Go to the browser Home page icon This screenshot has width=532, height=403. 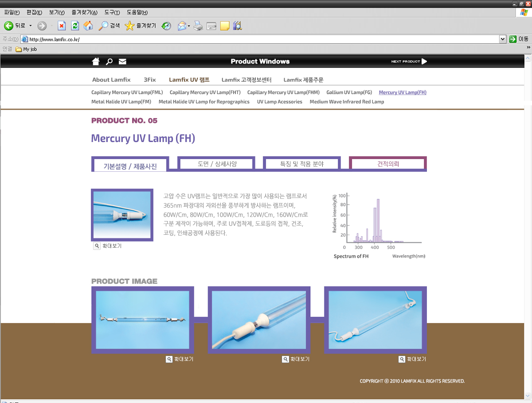point(88,26)
